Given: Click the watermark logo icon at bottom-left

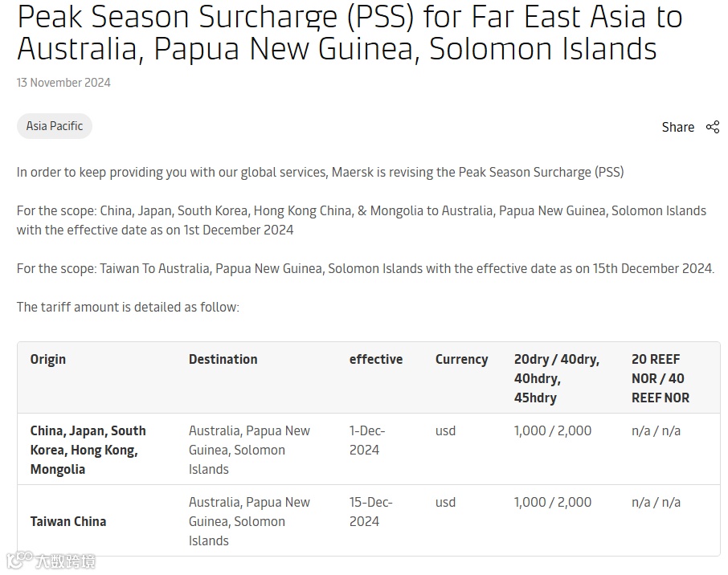Looking at the screenshot, I should coord(19,561).
